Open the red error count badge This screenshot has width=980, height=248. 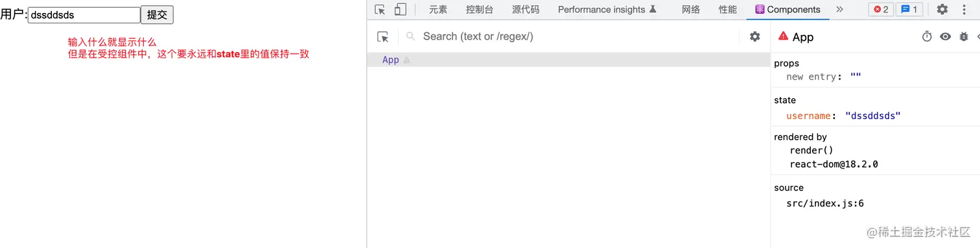(x=881, y=10)
